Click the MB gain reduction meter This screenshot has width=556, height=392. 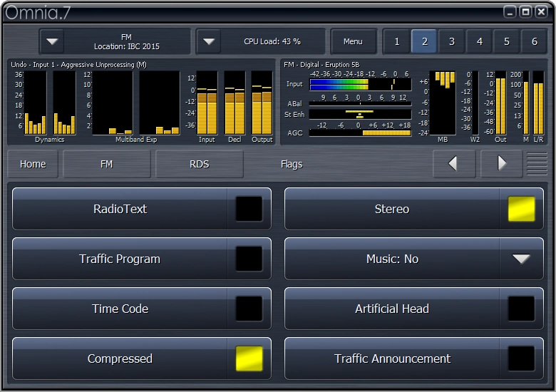pos(443,103)
